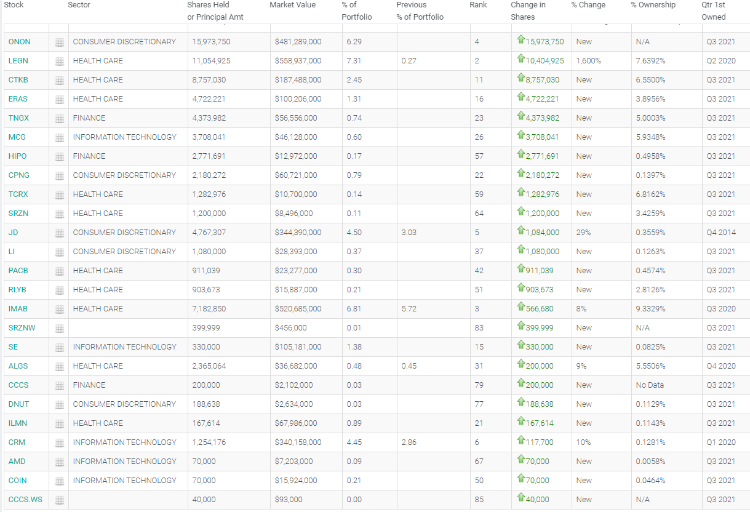Open the grid icon in the TNGX row
Screen dimensions: 750x512
59,119
